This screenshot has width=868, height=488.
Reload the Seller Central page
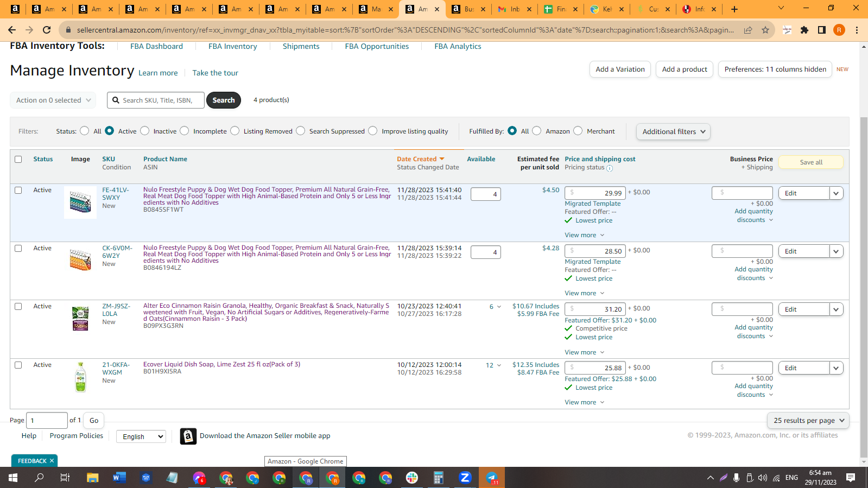click(x=47, y=30)
